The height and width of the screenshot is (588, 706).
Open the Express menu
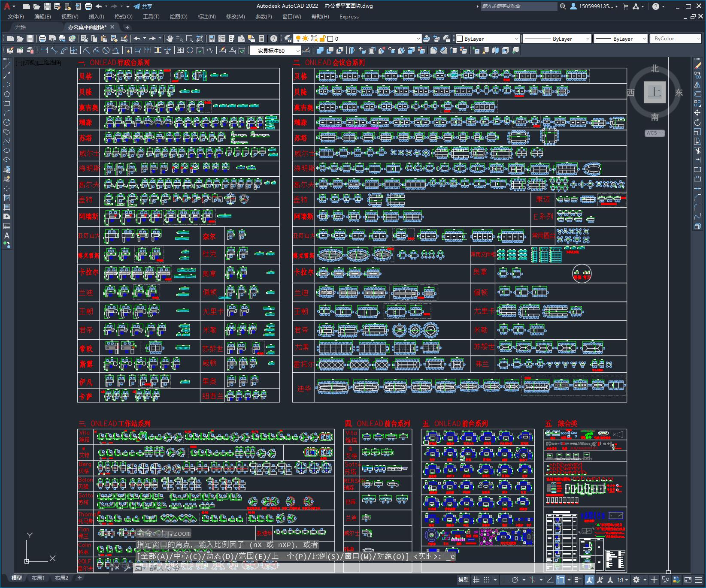tap(349, 17)
